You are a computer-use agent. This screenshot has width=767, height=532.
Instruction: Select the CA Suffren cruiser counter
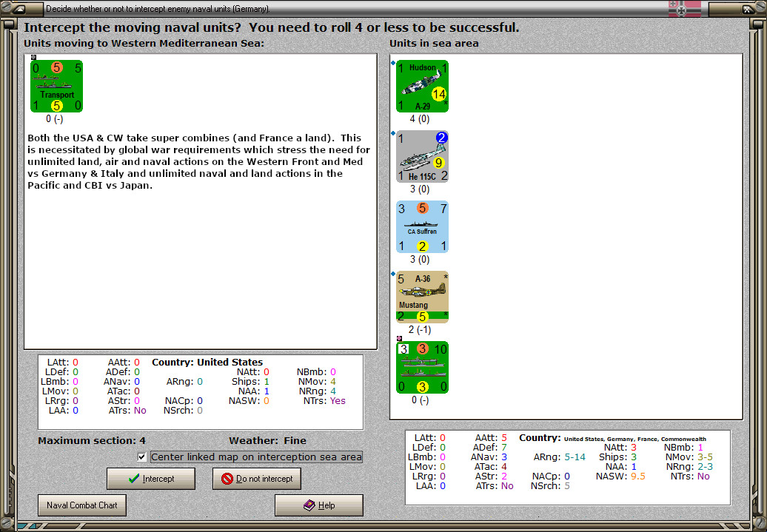click(x=421, y=226)
